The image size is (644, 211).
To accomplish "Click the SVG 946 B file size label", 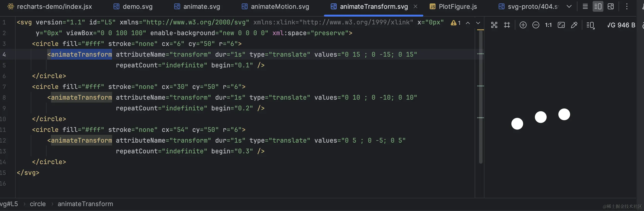I will (621, 25).
